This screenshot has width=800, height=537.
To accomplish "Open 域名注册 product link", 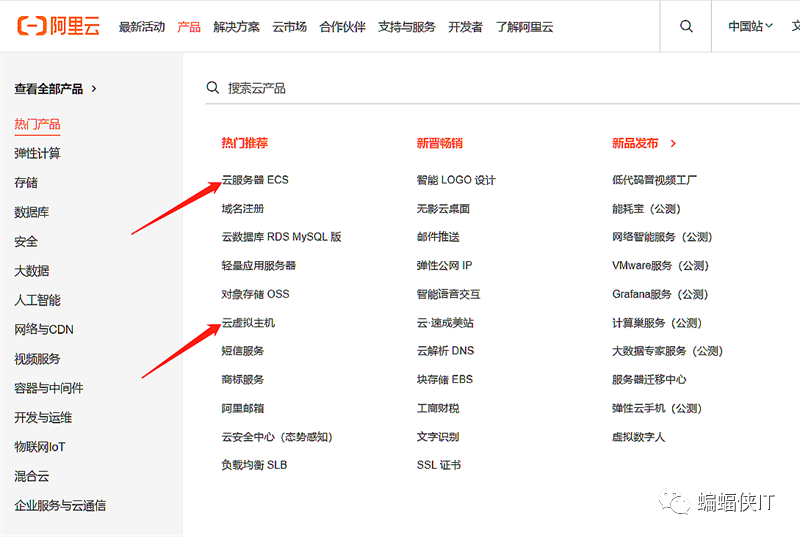I will [x=243, y=209].
